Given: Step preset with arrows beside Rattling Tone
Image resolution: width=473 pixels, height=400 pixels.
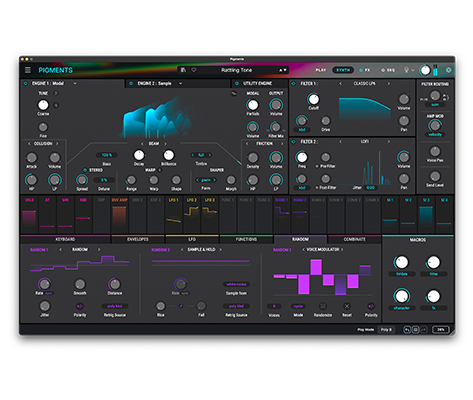Looking at the screenshot, I should tap(283, 70).
